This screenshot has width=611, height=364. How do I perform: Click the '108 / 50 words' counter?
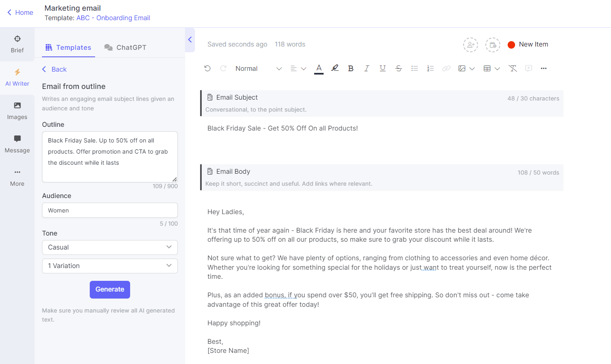[538, 173]
